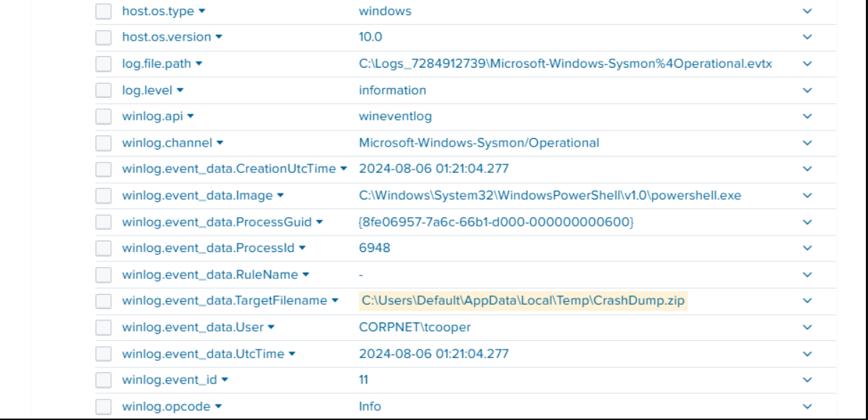Click the 'information' log level value
The height and width of the screenshot is (420, 868).
point(393,90)
